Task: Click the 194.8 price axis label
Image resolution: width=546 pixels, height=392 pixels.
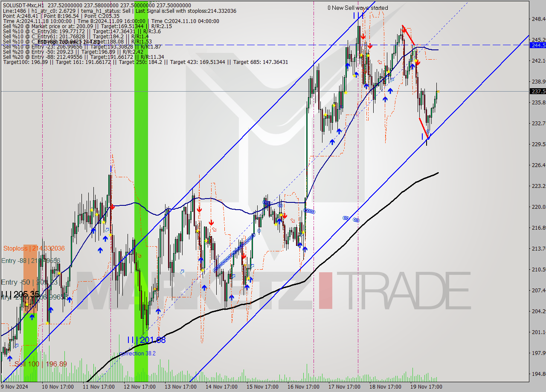Action: point(538,374)
